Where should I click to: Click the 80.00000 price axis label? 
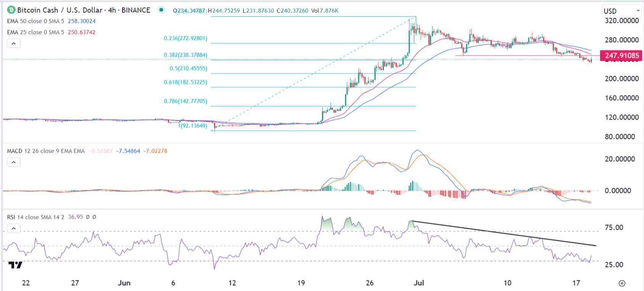tap(620, 137)
